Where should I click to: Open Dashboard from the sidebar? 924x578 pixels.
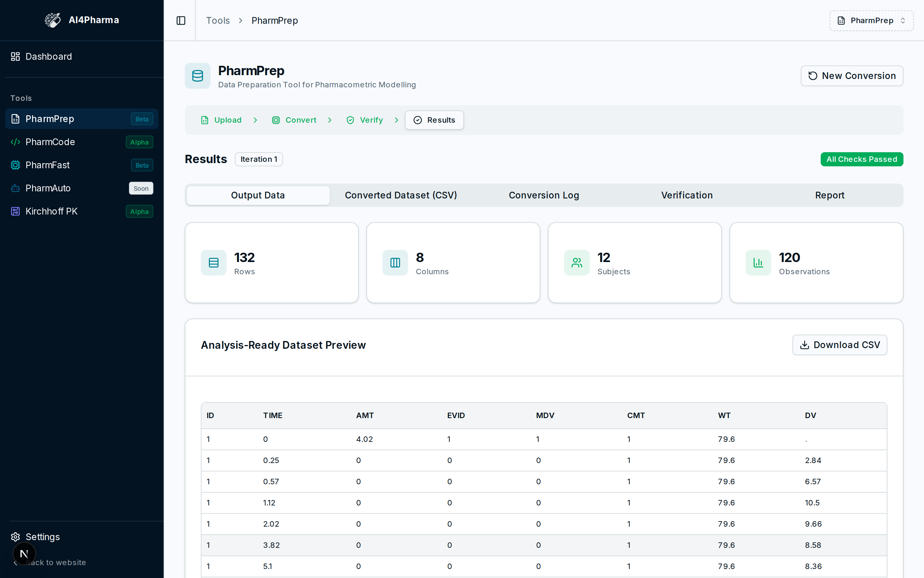pos(82,57)
